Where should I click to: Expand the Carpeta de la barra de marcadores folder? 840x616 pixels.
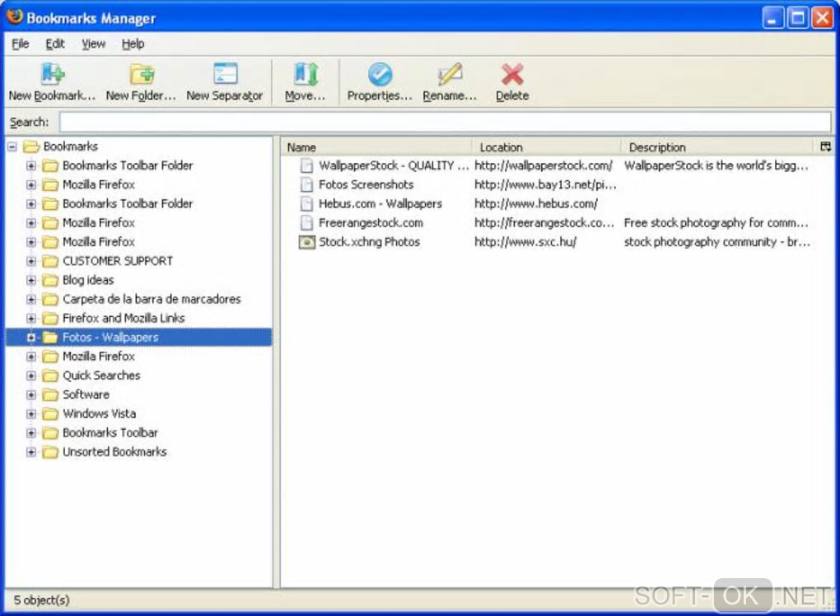31,299
